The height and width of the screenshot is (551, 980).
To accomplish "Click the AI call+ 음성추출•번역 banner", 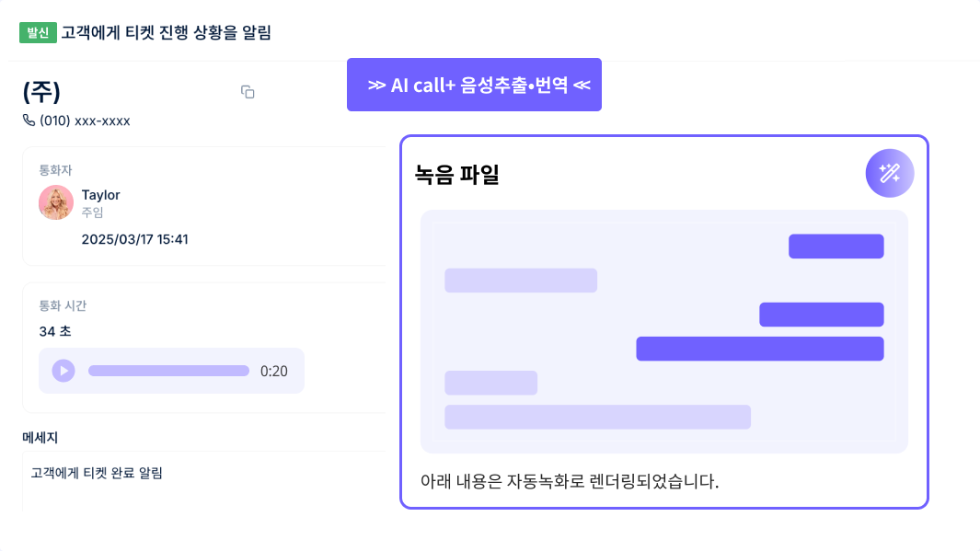I will coord(475,85).
